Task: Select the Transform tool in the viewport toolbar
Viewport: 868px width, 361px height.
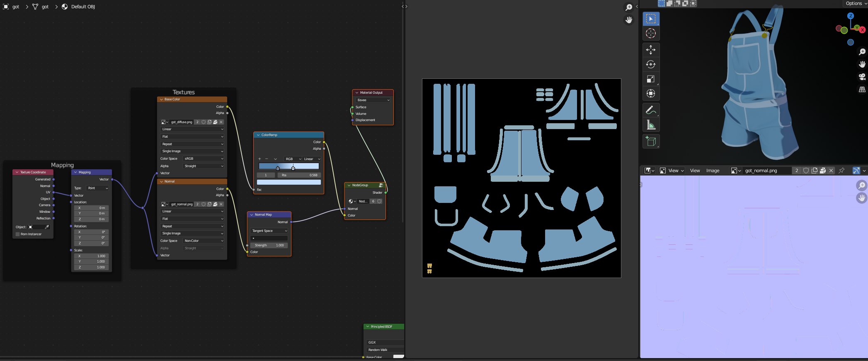Action: coord(651,93)
